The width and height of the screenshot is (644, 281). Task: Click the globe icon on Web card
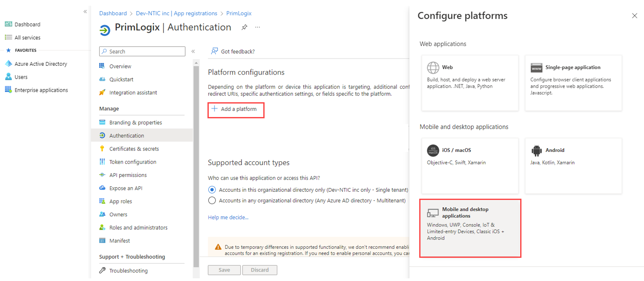pyautogui.click(x=433, y=67)
